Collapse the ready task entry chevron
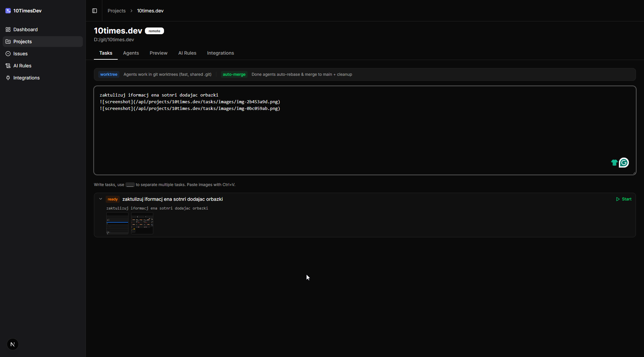644x357 pixels. [x=101, y=199]
